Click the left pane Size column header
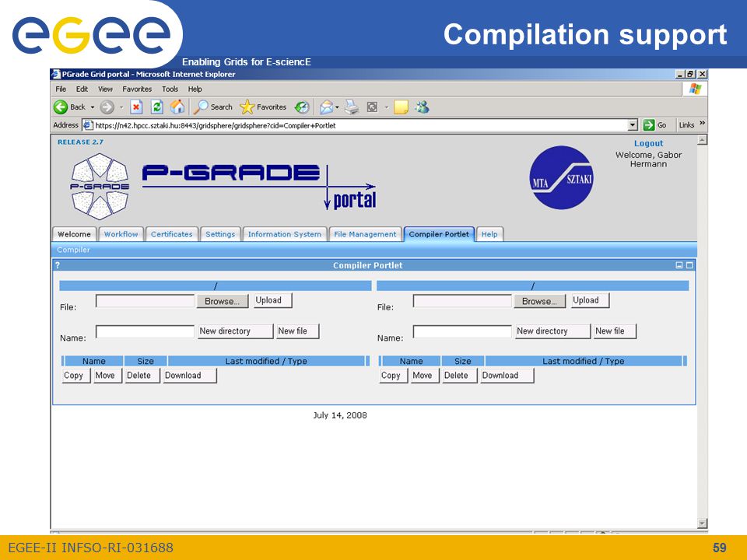 tap(146, 361)
